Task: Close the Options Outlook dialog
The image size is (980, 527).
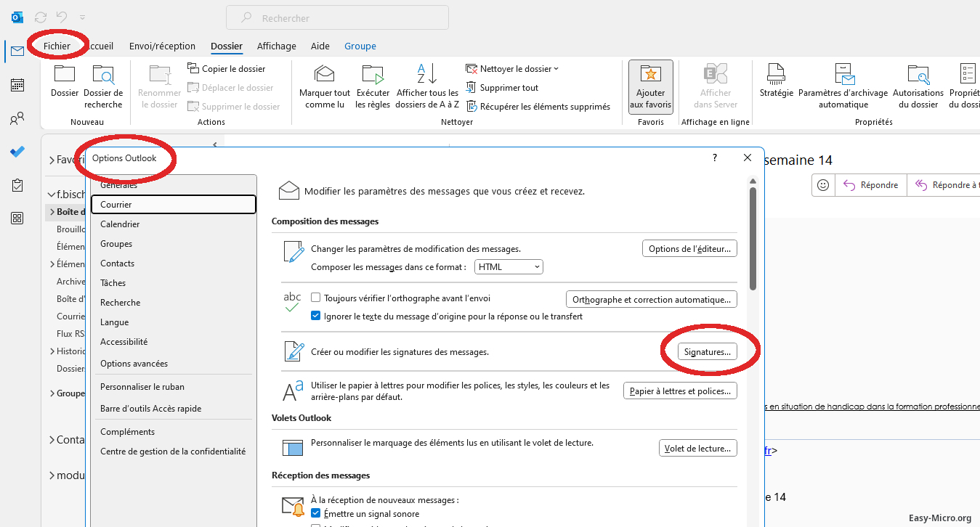Action: [x=748, y=158]
